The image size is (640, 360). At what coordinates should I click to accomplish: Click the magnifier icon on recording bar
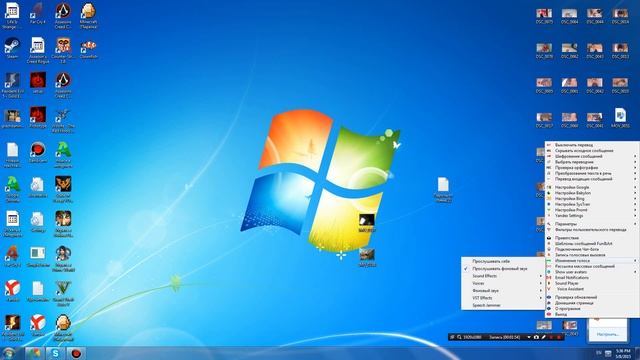point(459,337)
